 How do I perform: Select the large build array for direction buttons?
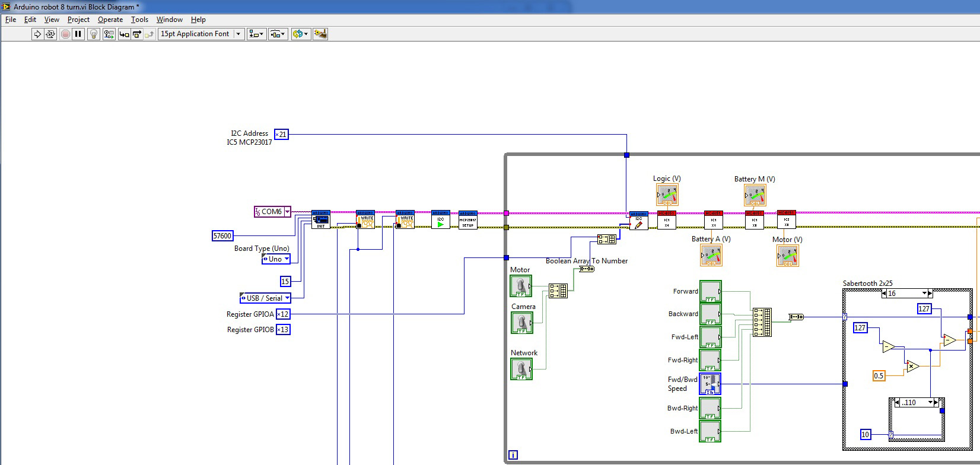pos(762,323)
